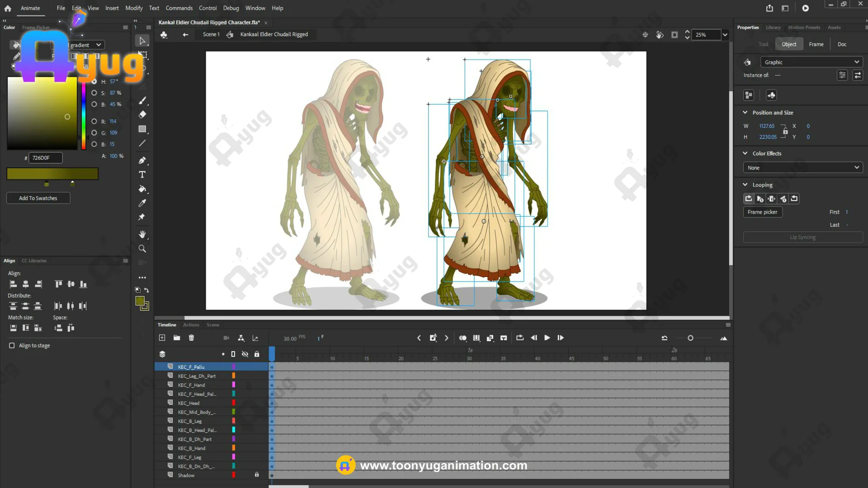Click the olive gradient preview bar
Image resolution: width=868 pixels, height=488 pixels.
[x=52, y=174]
